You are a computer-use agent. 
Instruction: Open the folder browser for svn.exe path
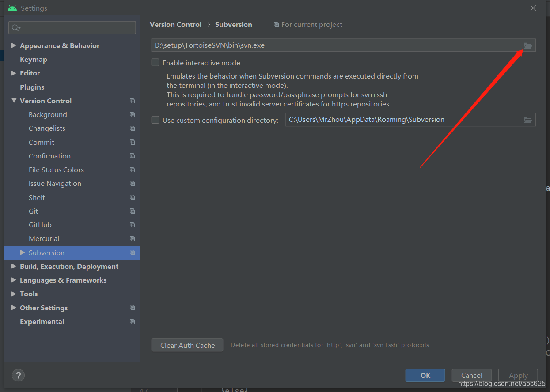click(x=528, y=45)
